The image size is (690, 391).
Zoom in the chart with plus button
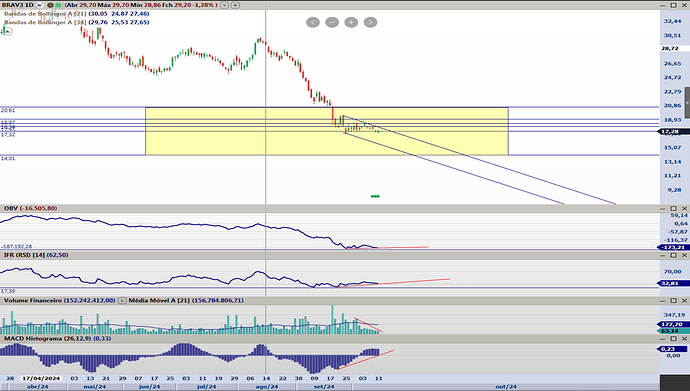coord(351,22)
